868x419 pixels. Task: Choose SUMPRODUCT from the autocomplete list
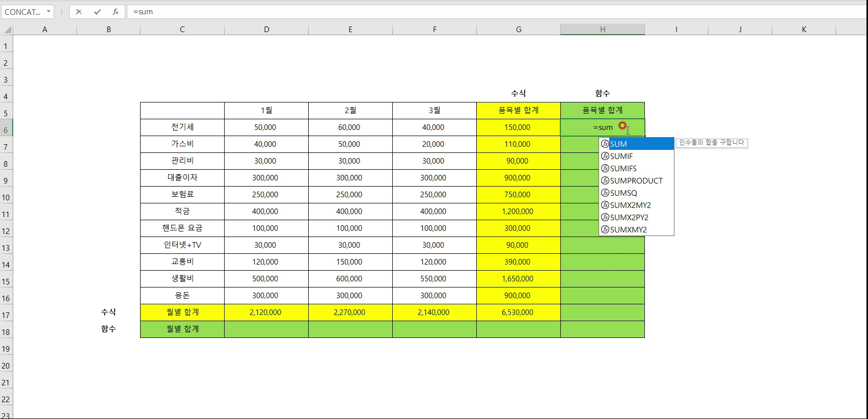tap(636, 180)
